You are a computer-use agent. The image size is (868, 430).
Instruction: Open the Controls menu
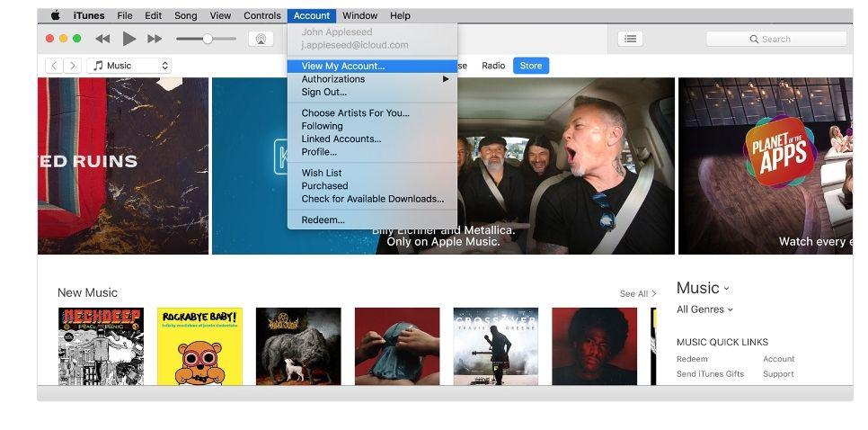(x=262, y=15)
